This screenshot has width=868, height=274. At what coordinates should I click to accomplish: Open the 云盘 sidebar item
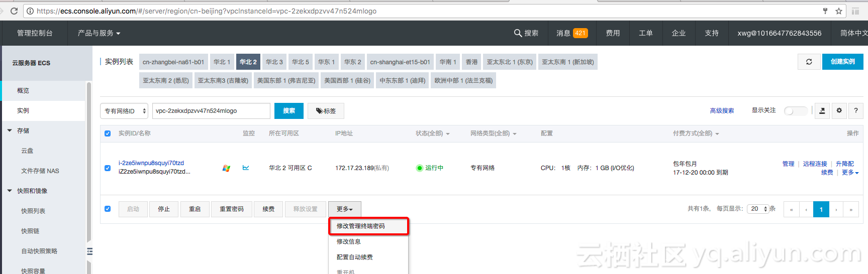point(27,151)
